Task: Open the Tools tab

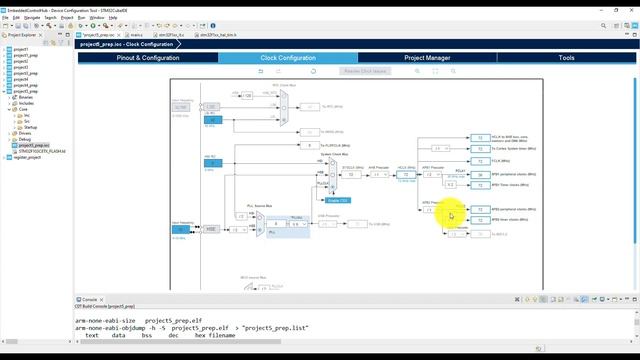Action: tap(567, 58)
